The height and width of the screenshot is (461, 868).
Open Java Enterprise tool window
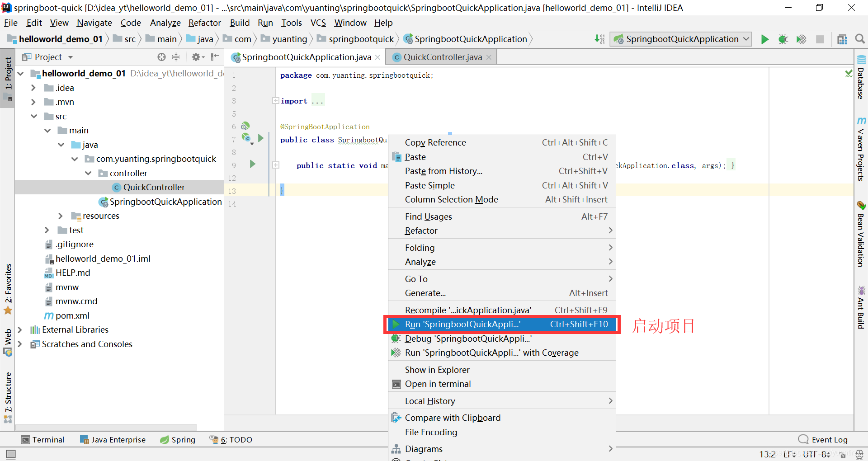[x=113, y=440]
